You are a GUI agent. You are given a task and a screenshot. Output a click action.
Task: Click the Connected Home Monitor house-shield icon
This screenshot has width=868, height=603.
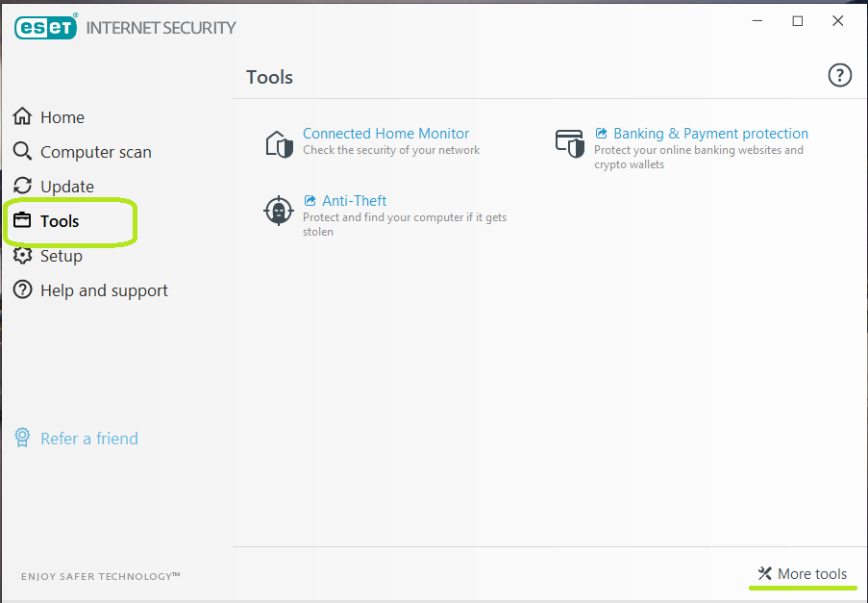279,144
